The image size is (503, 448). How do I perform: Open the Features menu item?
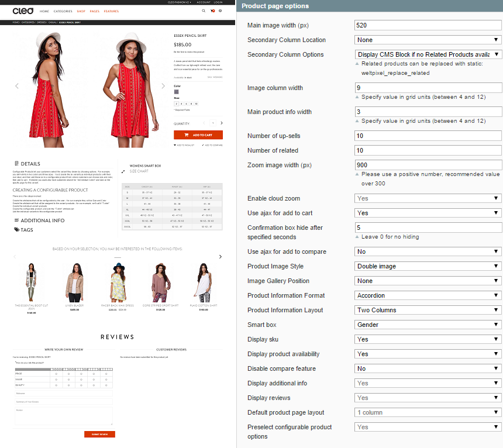point(111,11)
